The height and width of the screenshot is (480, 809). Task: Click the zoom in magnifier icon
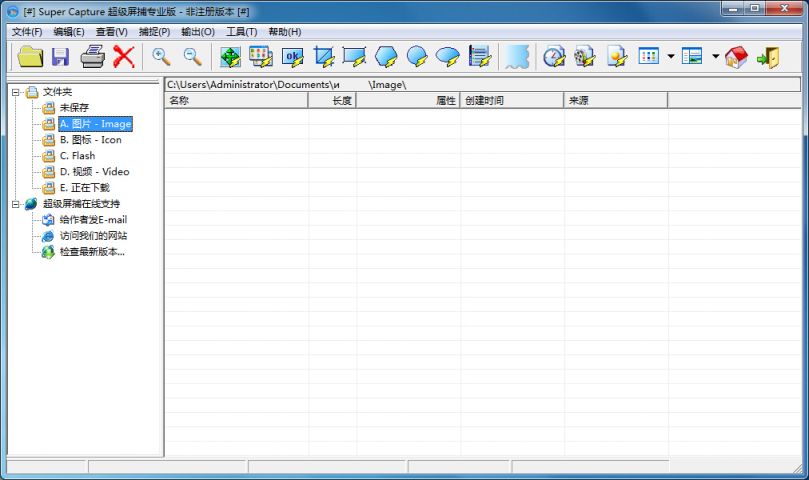(x=161, y=57)
